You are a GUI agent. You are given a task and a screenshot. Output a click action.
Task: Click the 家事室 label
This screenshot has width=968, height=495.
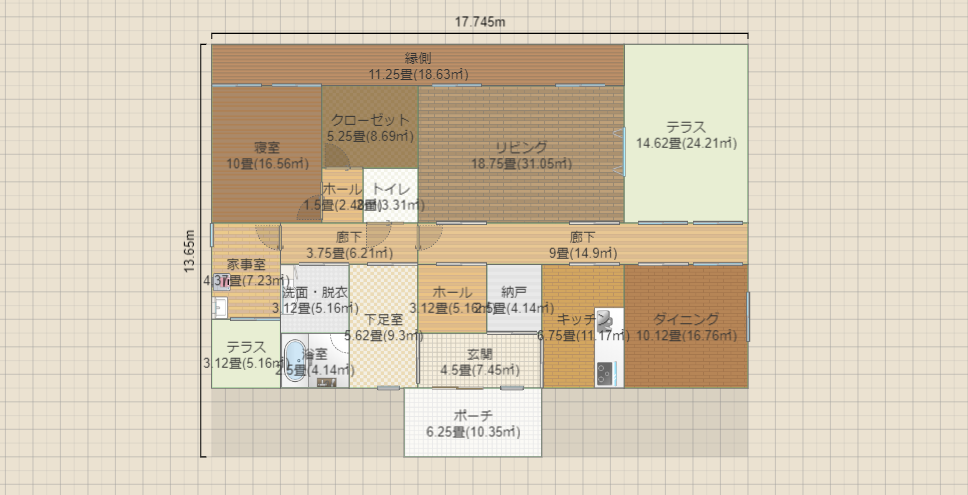tap(246, 265)
